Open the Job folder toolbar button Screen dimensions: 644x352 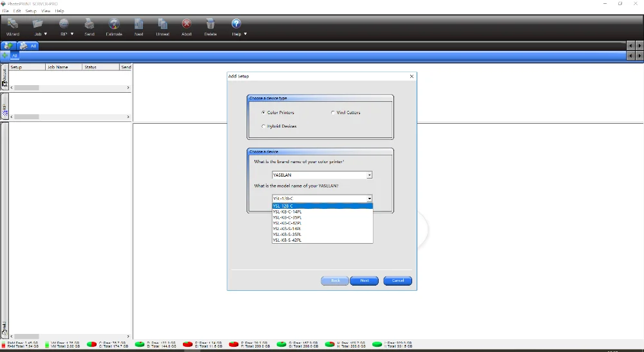(x=37, y=27)
